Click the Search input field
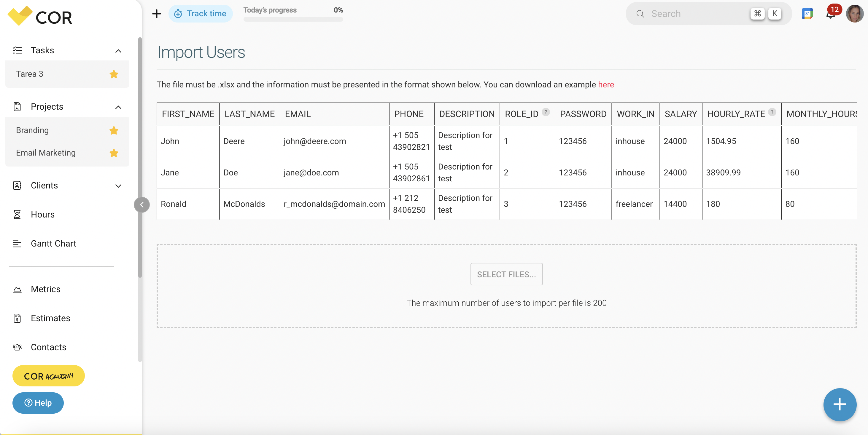This screenshot has height=435, width=868. 694,13
